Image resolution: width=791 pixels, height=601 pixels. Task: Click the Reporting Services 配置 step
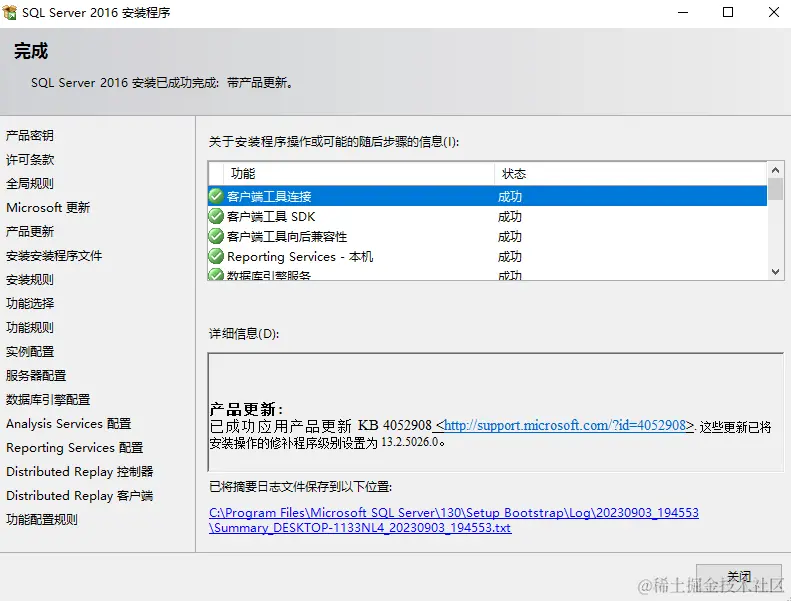(75, 448)
